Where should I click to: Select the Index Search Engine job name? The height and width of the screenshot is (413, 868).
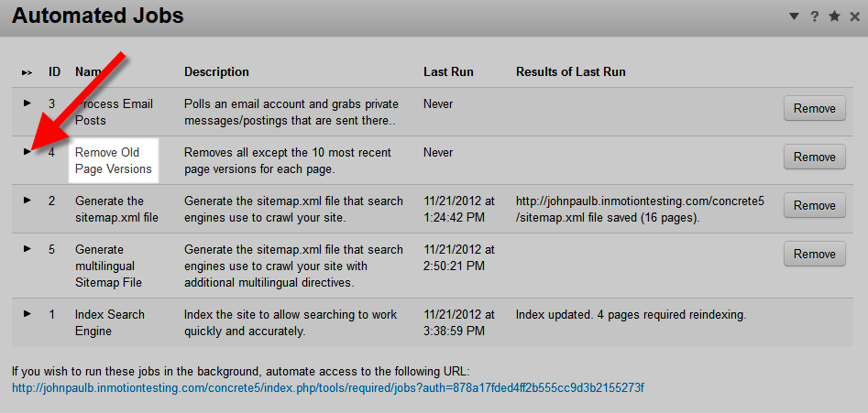109,322
